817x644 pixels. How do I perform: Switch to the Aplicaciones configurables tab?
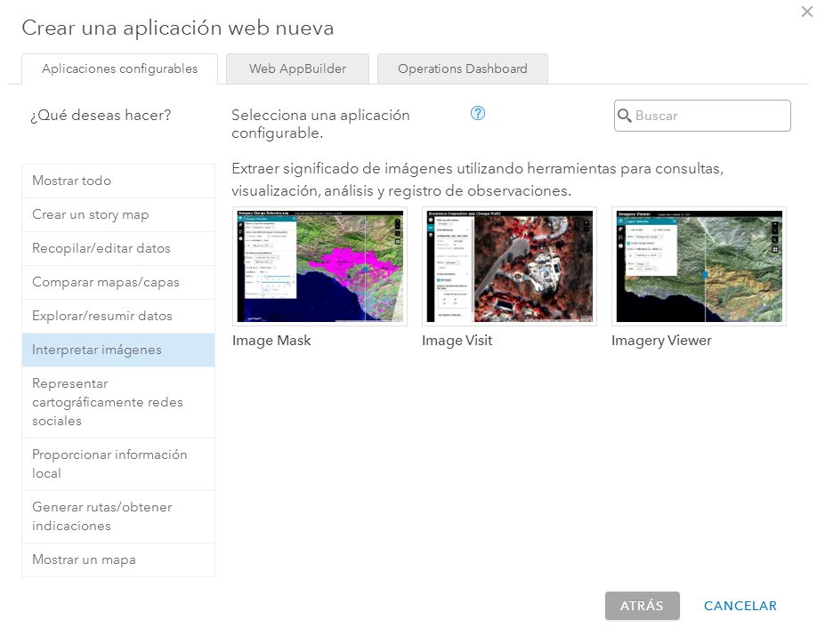coord(119,68)
